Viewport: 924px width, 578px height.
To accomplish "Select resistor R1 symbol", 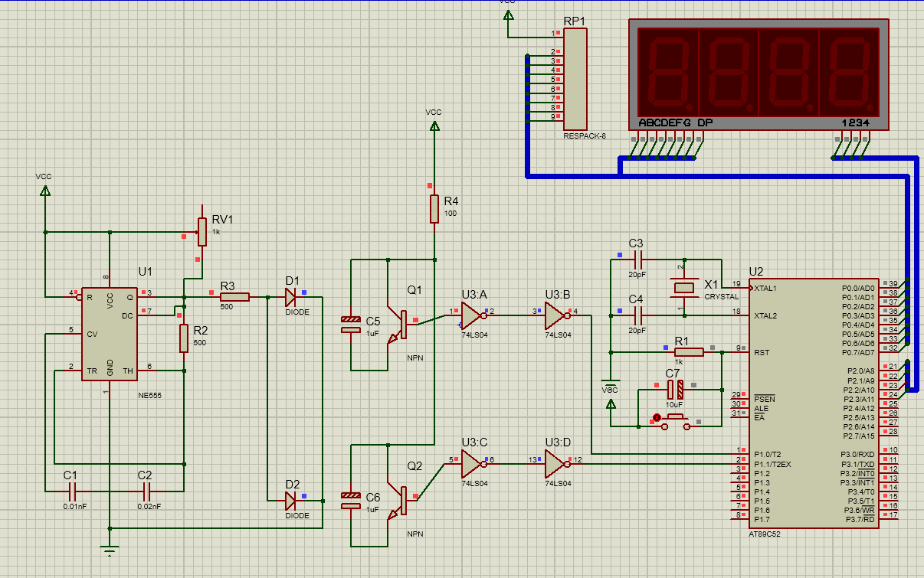I will coord(690,352).
